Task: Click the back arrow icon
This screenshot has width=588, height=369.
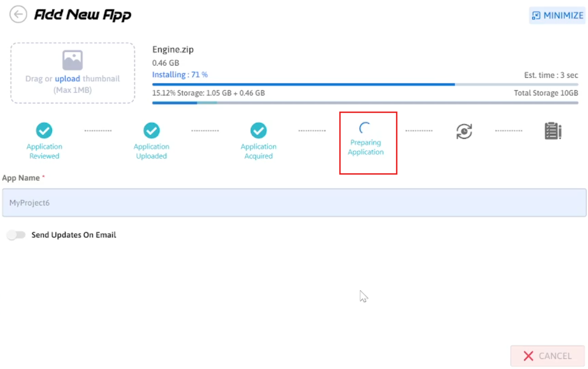Action: pos(18,15)
